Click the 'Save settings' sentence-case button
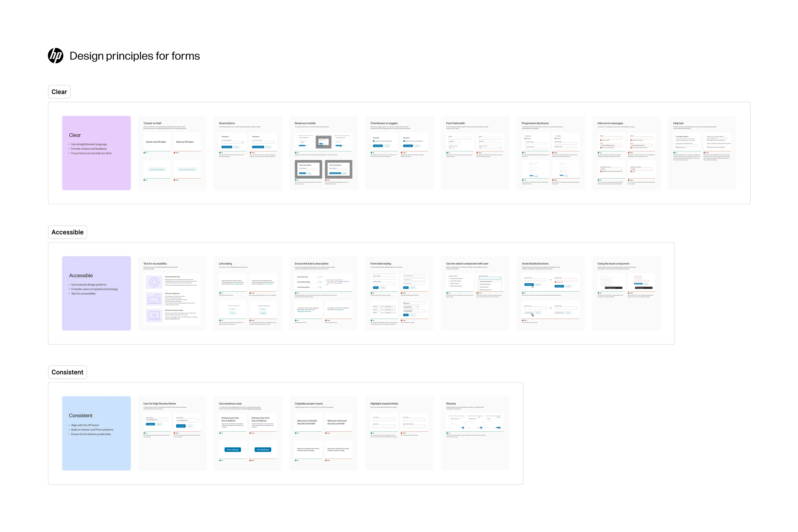The width and height of the screenshot is (798, 532). pos(233,450)
